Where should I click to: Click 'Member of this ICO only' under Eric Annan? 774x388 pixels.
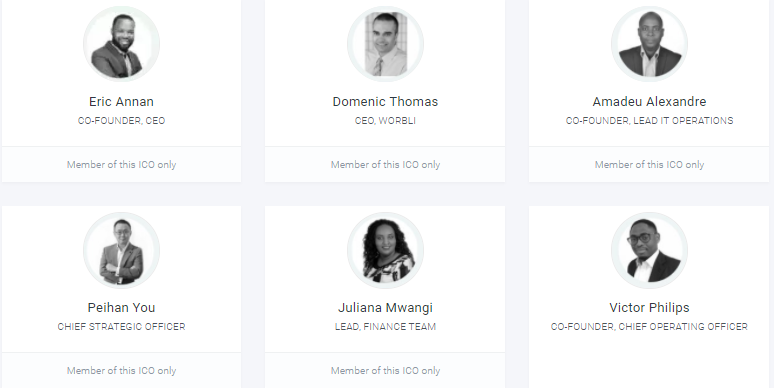pos(121,165)
